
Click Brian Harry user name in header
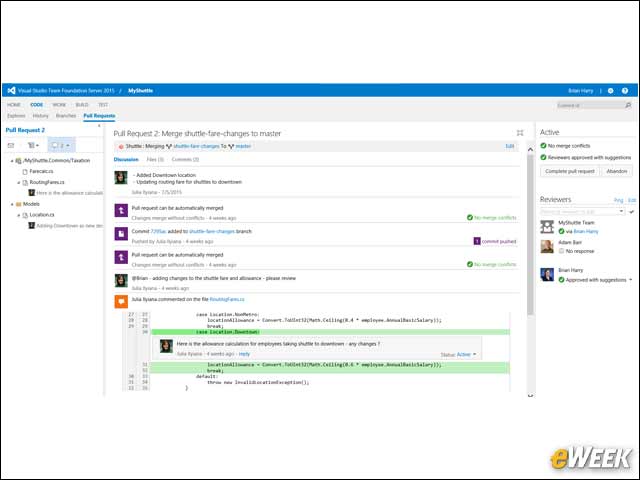580,91
